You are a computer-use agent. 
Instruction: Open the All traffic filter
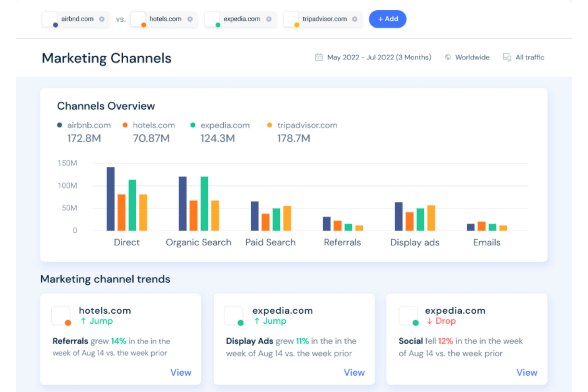pos(530,57)
